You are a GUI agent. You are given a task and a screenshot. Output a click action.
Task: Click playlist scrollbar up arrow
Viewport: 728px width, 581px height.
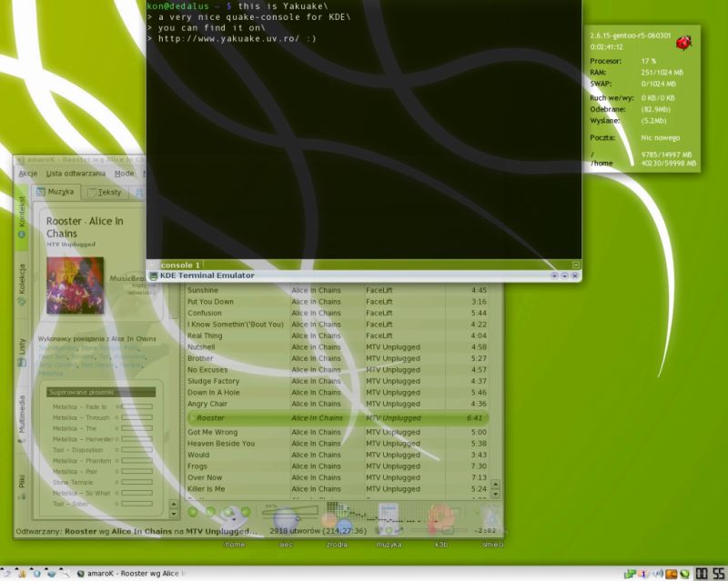click(495, 485)
